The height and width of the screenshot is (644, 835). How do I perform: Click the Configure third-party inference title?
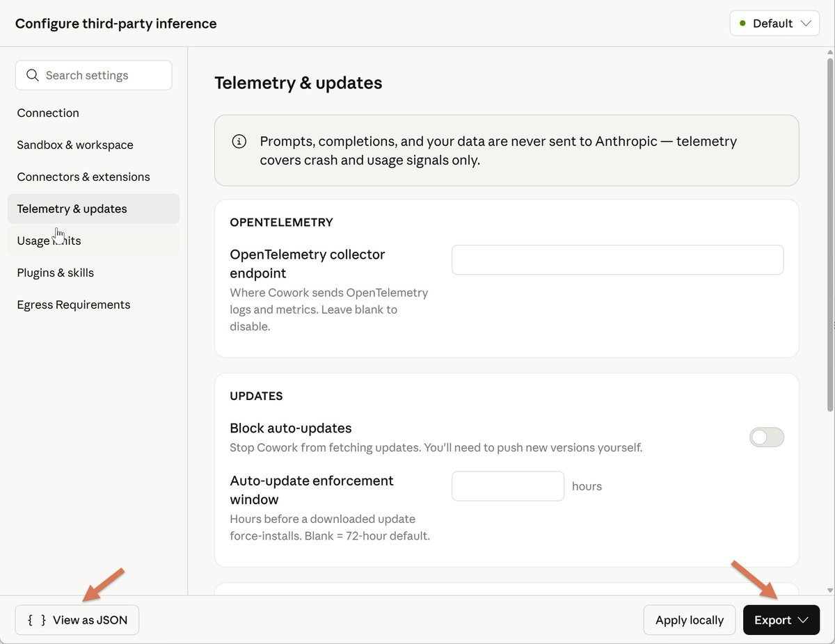(116, 24)
